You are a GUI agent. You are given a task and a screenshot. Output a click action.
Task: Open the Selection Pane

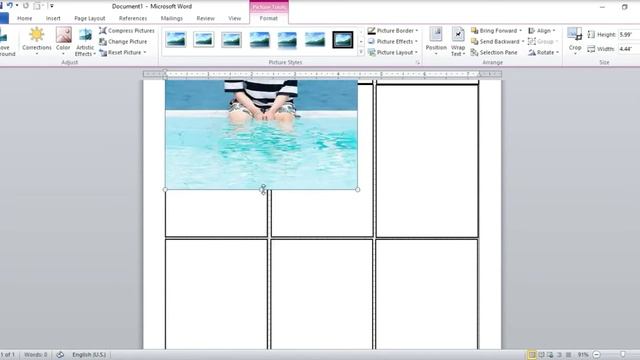click(x=494, y=53)
